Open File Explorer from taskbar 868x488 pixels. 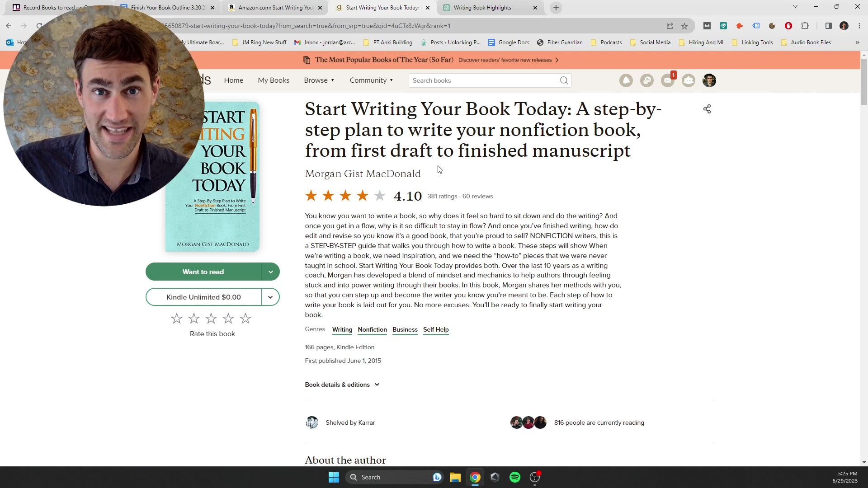click(455, 477)
